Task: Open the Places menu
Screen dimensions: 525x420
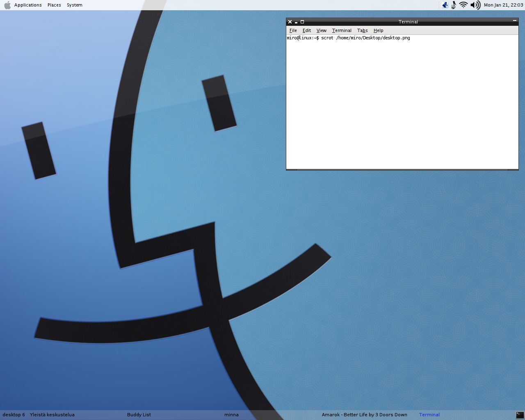Action: coord(54,5)
